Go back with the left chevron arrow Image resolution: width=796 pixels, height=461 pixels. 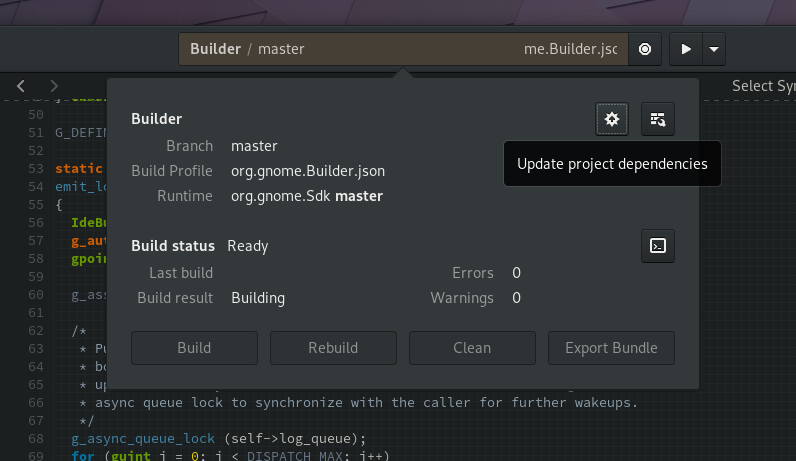coord(21,86)
